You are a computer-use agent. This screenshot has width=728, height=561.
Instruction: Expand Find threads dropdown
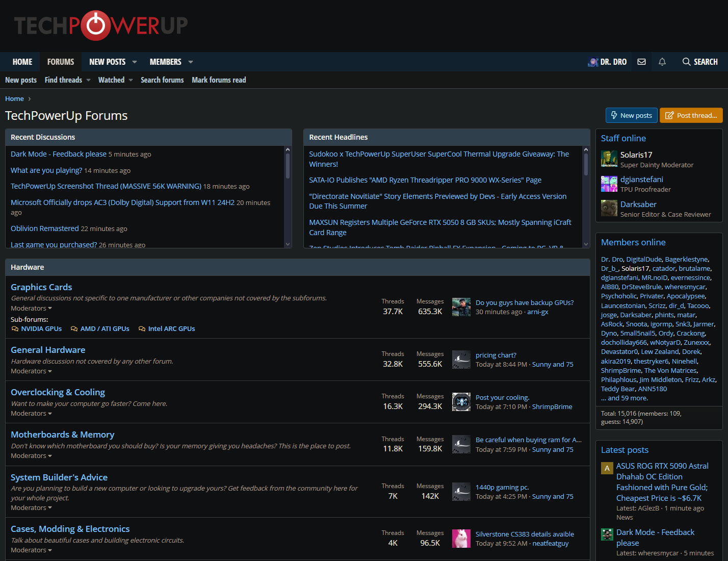[x=88, y=80]
